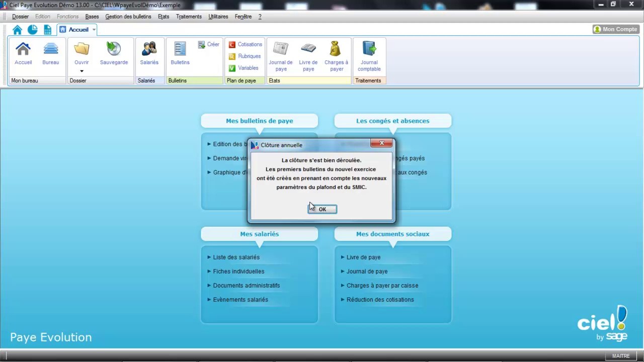This screenshot has width=644, height=362.
Task: Open the Bases menu
Action: click(x=92, y=17)
